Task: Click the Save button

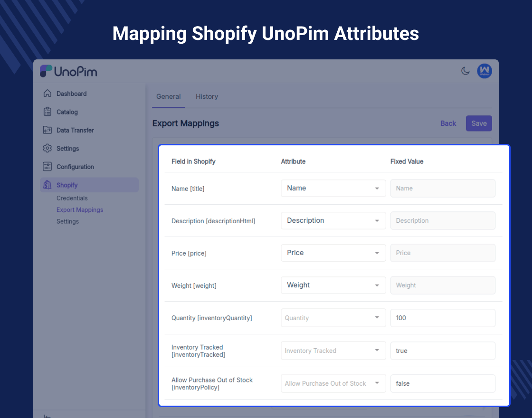Action: click(479, 123)
